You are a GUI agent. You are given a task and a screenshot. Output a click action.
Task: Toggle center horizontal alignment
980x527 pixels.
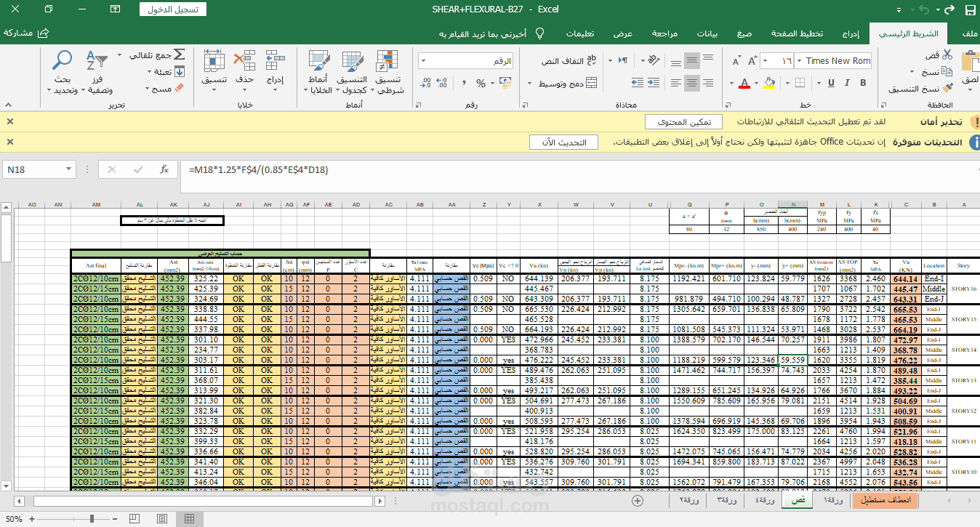692,83
